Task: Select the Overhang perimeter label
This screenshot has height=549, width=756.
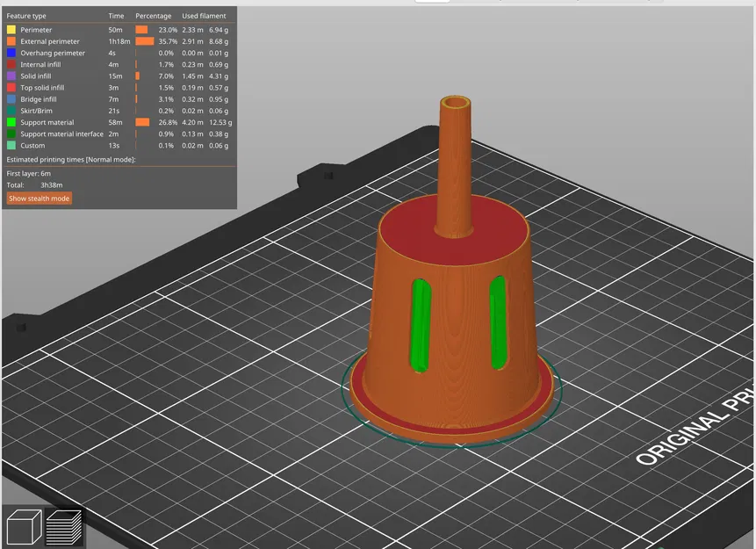Action: tap(53, 53)
